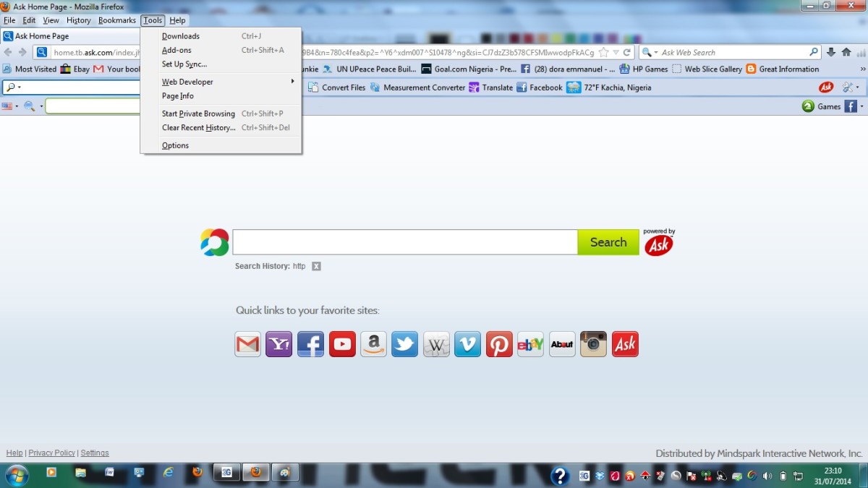Click the Wikipedia quick link icon
Screen dimensions: 868x488
pyautogui.click(x=436, y=344)
